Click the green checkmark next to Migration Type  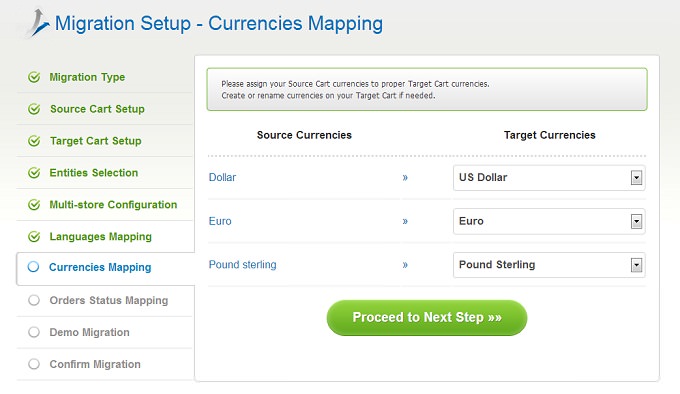(34, 77)
